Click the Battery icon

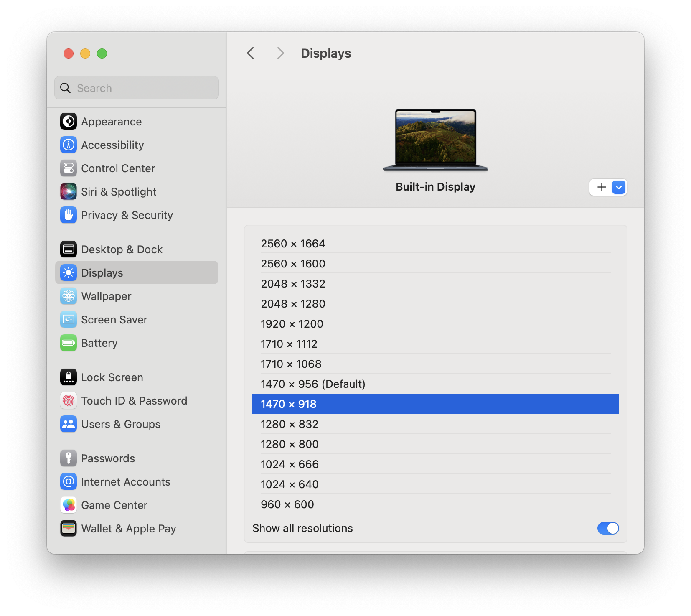pyautogui.click(x=69, y=343)
